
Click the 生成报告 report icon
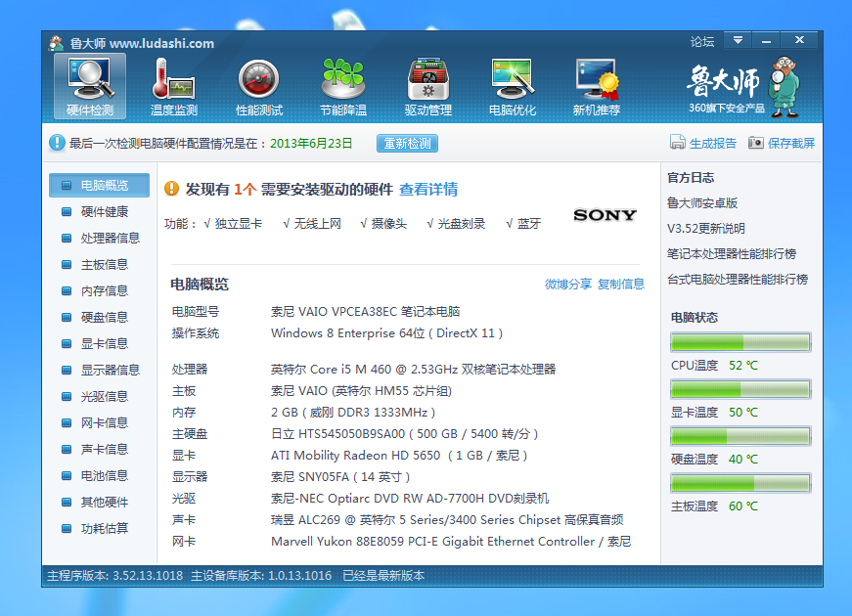pyautogui.click(x=677, y=143)
